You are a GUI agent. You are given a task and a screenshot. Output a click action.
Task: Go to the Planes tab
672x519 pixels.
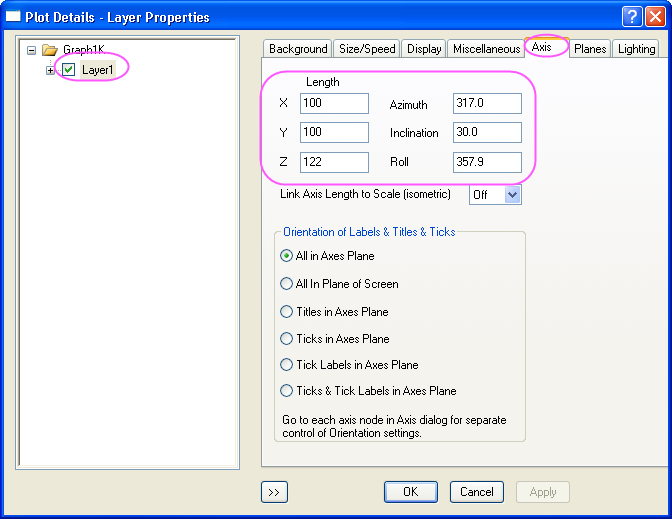click(590, 48)
